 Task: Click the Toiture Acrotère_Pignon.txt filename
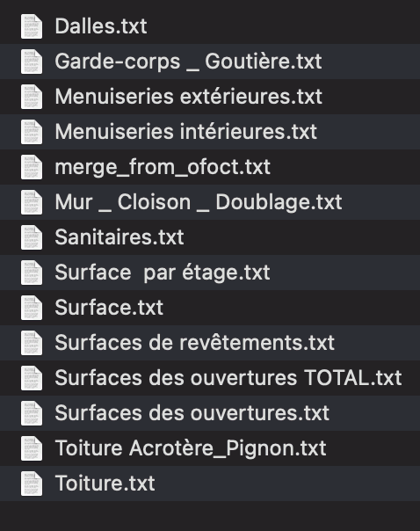pyautogui.click(x=191, y=448)
